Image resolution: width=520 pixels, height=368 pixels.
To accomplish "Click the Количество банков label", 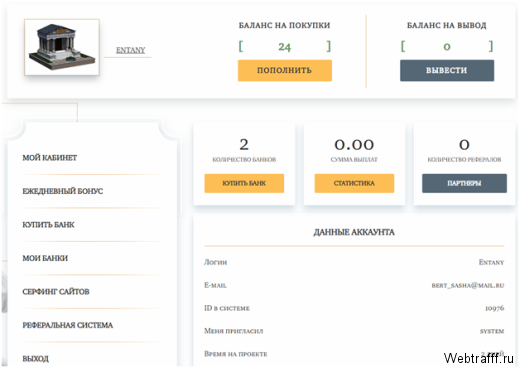I will point(244,160).
